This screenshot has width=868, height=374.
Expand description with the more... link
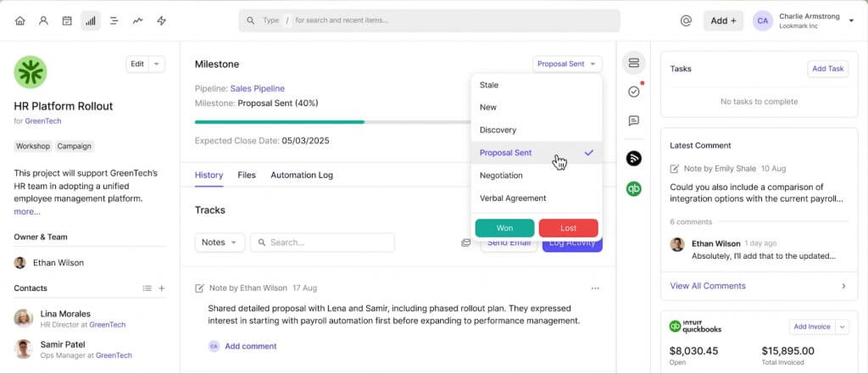(x=27, y=212)
